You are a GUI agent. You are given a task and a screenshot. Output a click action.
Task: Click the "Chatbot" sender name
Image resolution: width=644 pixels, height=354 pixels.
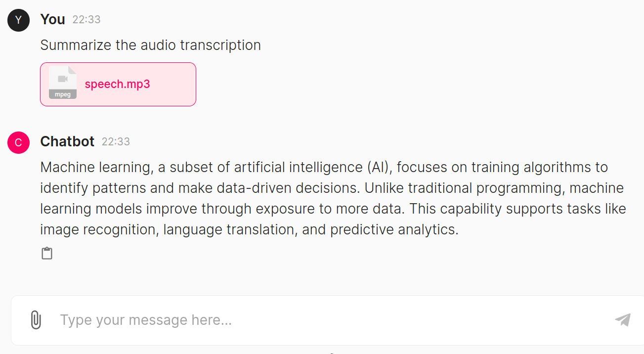tap(67, 141)
